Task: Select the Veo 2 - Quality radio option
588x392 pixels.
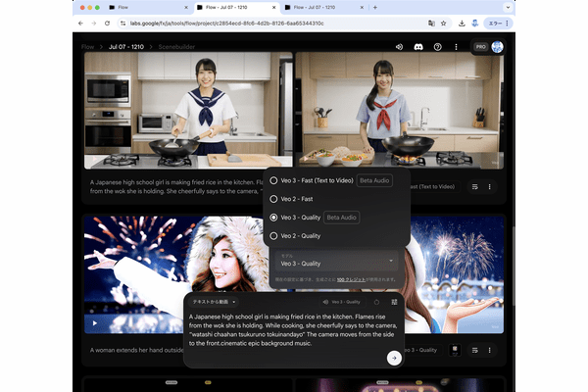Action: point(295,235)
